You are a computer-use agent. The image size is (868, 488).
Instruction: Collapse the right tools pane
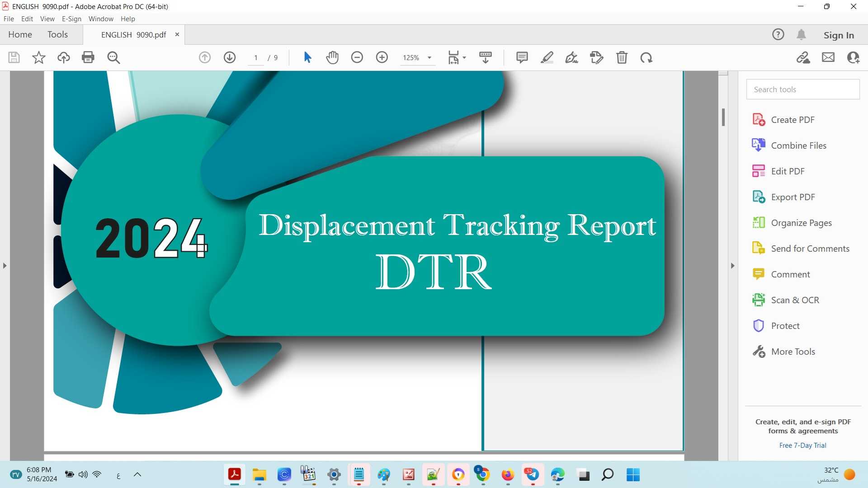coord(732,266)
